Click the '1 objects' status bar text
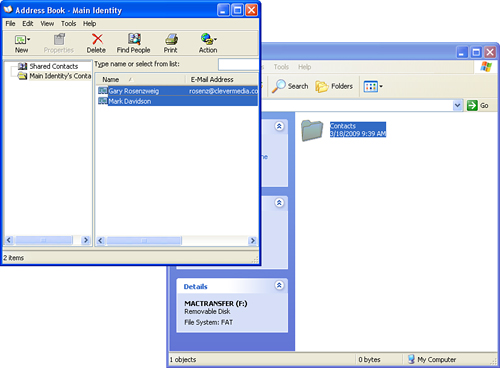Viewport: 500px width, 368px height. pos(183,360)
